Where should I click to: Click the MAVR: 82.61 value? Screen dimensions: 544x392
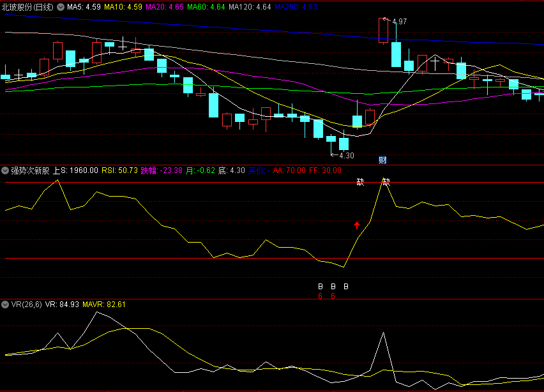pos(103,305)
